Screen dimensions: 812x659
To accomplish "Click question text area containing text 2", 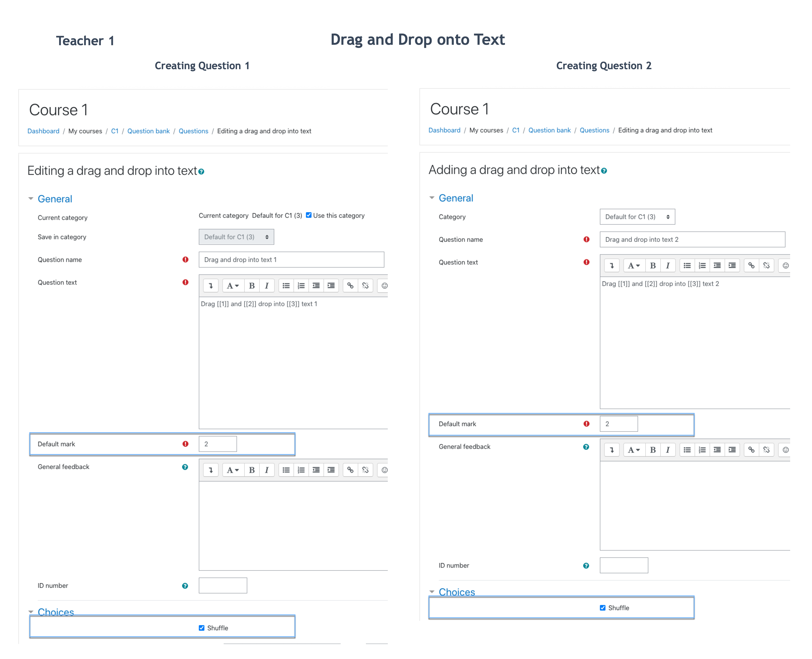I will 695,343.
